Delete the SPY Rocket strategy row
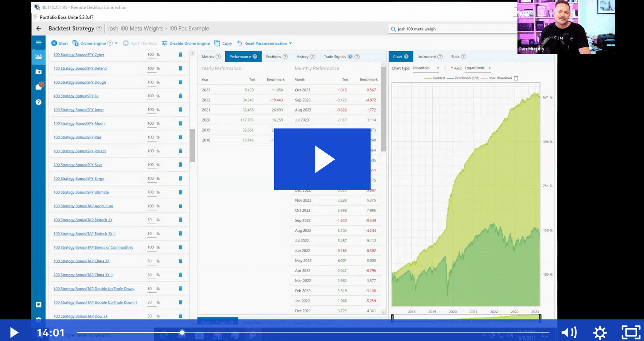 180,151
